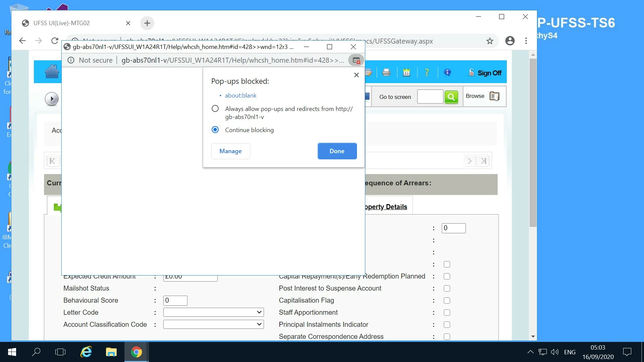
Task: Select Always allow pop-ups and redirects option
Action: 215,109
